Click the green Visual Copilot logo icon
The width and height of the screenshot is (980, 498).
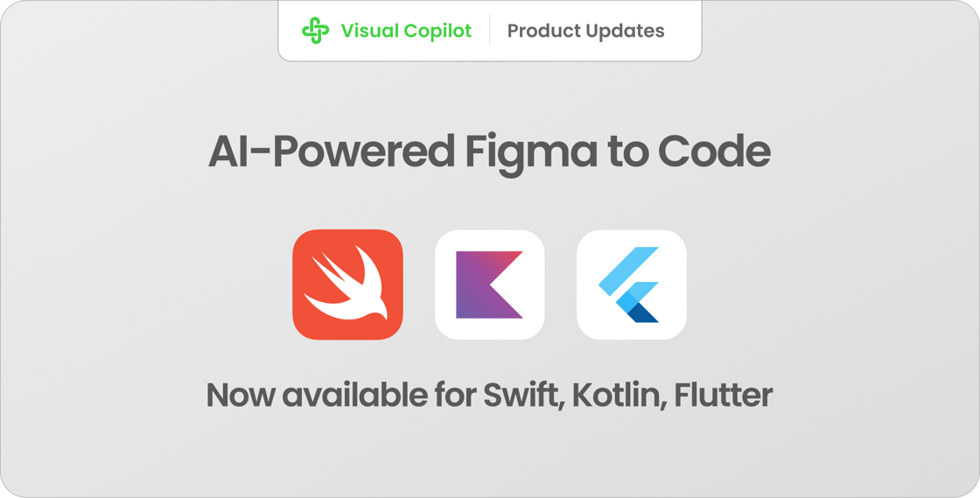[316, 31]
